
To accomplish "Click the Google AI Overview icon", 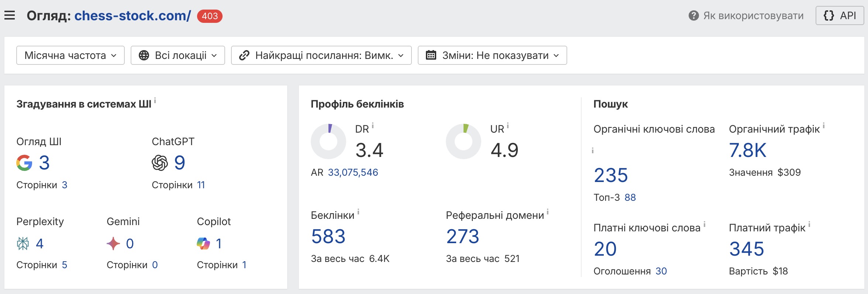I will click(x=24, y=163).
